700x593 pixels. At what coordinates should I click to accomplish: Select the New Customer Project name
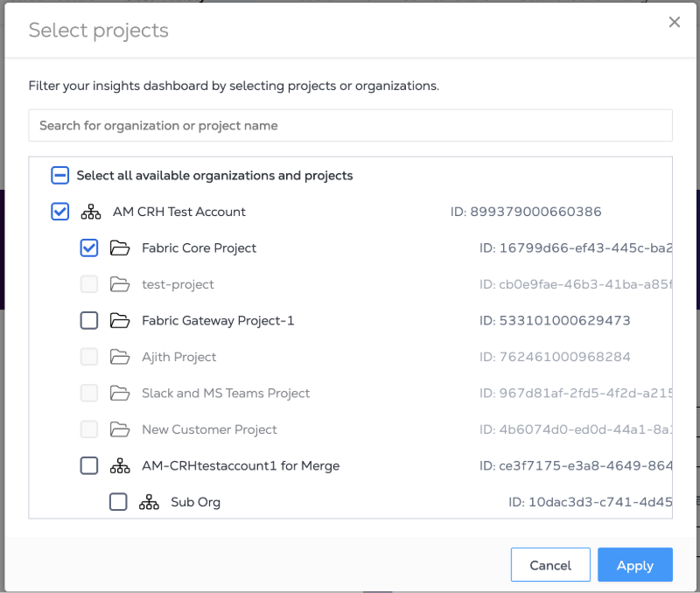click(x=209, y=429)
